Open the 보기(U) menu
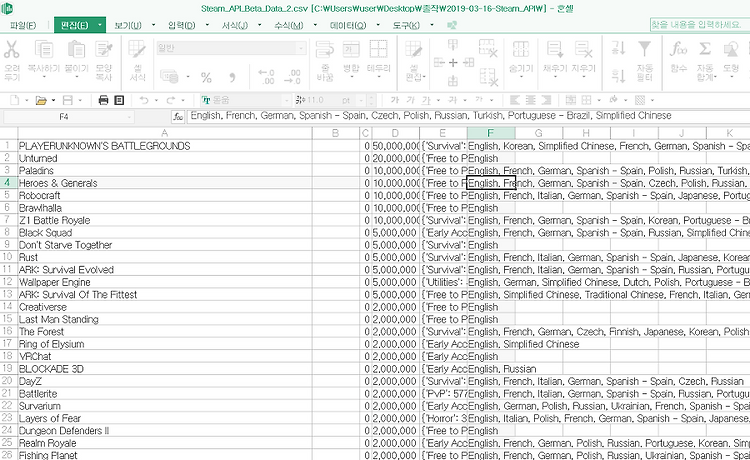Image resolution: width=750 pixels, height=460 pixels. tap(128, 25)
